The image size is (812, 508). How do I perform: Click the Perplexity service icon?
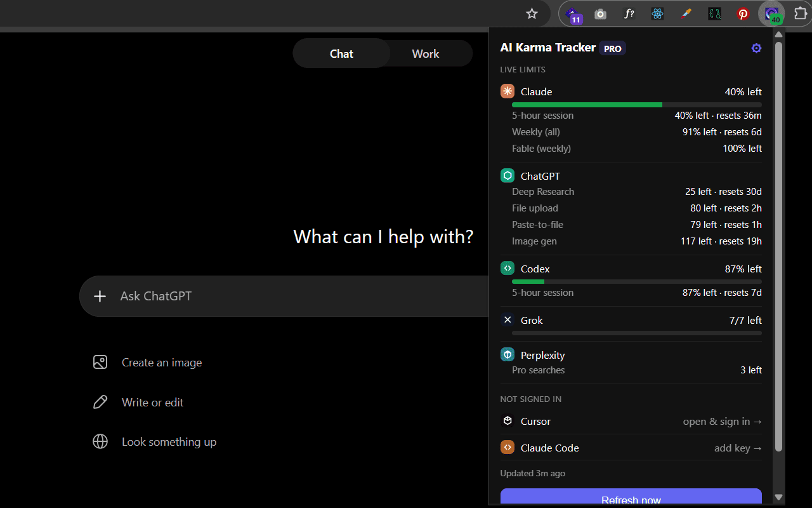pyautogui.click(x=507, y=355)
